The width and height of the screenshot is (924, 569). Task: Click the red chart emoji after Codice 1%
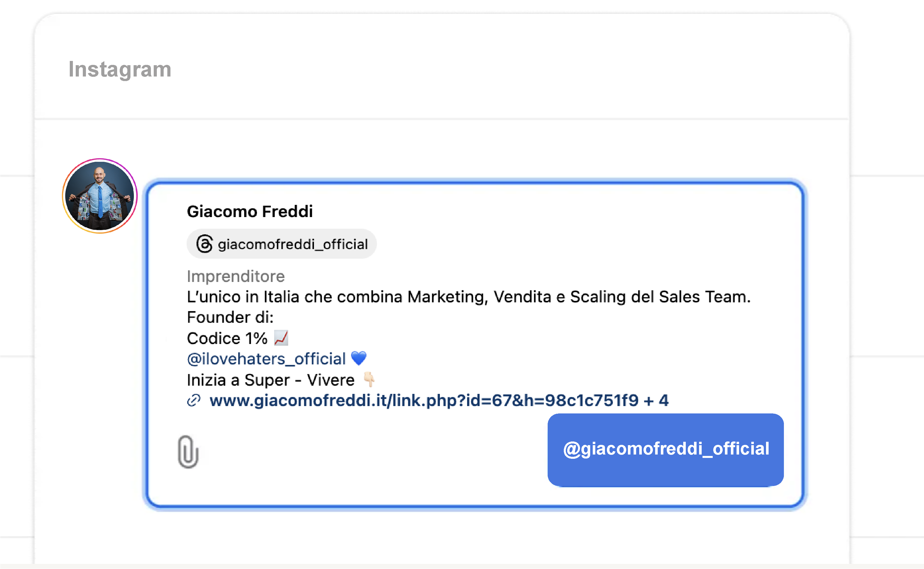[281, 338]
